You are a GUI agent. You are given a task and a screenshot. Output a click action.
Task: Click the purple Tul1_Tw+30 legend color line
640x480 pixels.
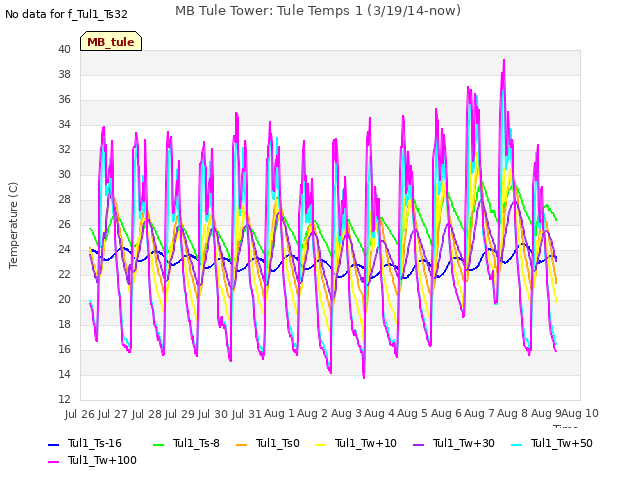[x=418, y=444]
